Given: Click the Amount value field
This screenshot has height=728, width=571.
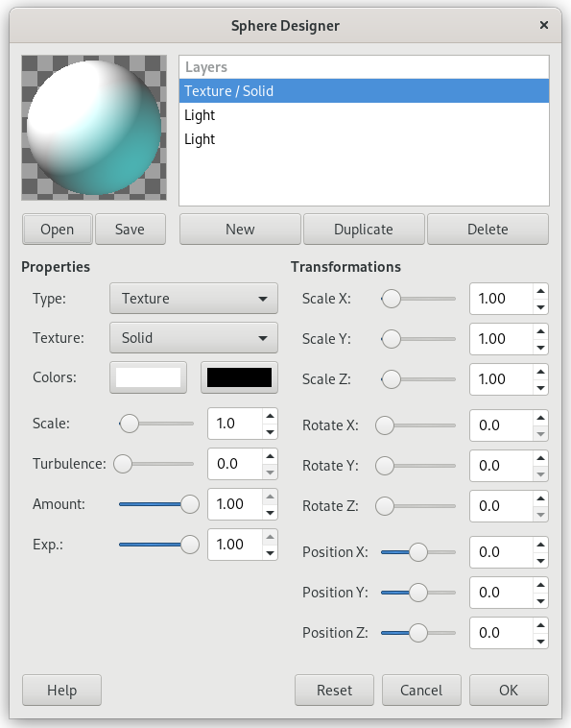Looking at the screenshot, I should [x=235, y=504].
